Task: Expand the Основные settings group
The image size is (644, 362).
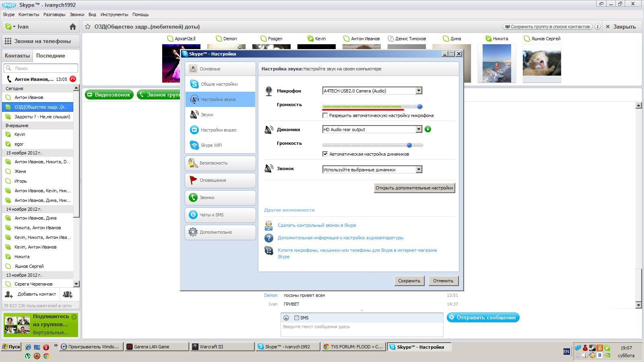Action: tap(221, 69)
